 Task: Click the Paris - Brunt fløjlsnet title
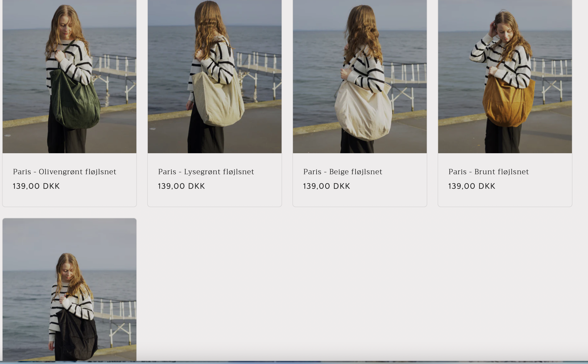488,172
